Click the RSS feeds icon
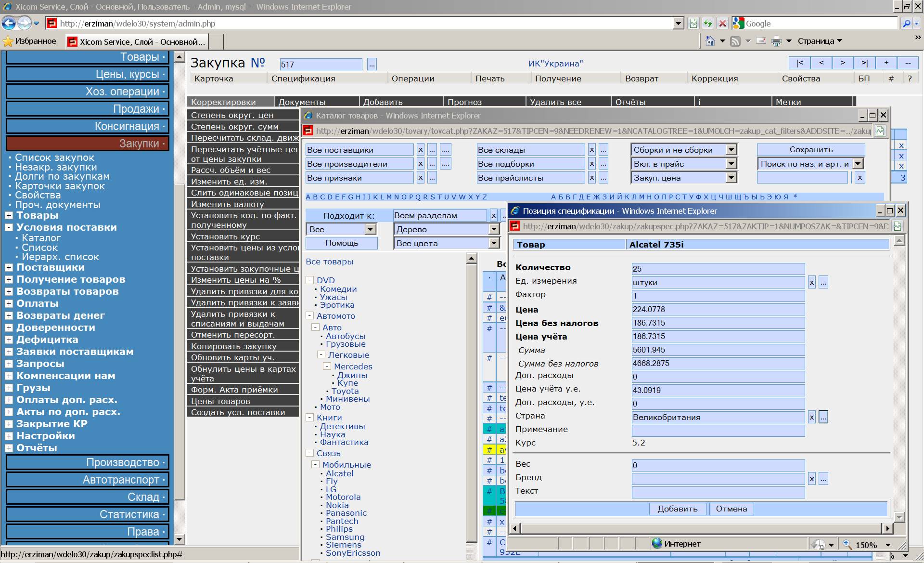 tap(735, 41)
